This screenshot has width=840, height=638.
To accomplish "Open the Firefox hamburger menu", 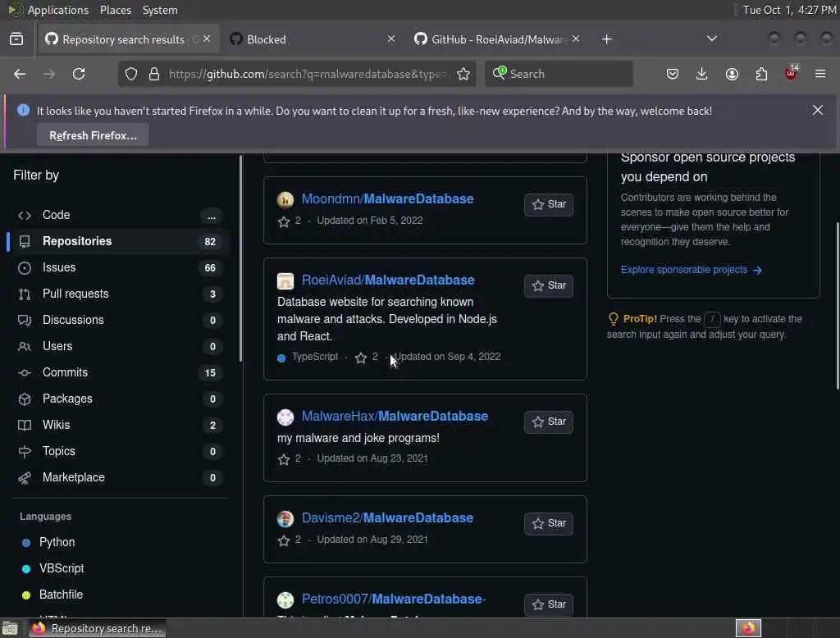I will 820,74.
